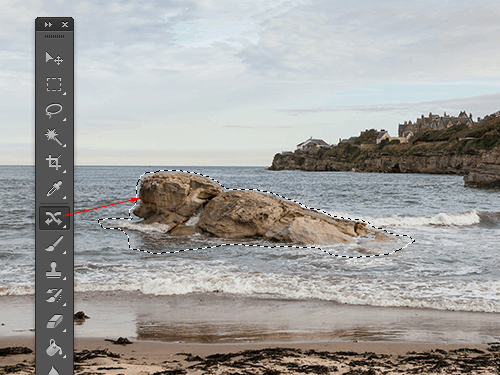Close the tools panel
The width and height of the screenshot is (500, 375).
pyautogui.click(x=65, y=24)
